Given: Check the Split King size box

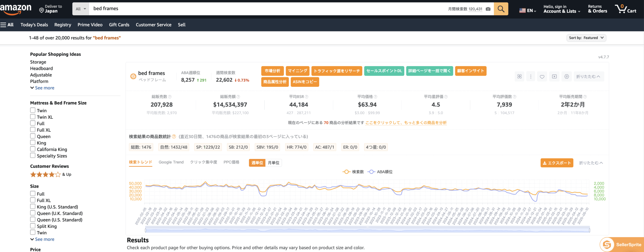Looking at the screenshot, I should click(33, 226).
